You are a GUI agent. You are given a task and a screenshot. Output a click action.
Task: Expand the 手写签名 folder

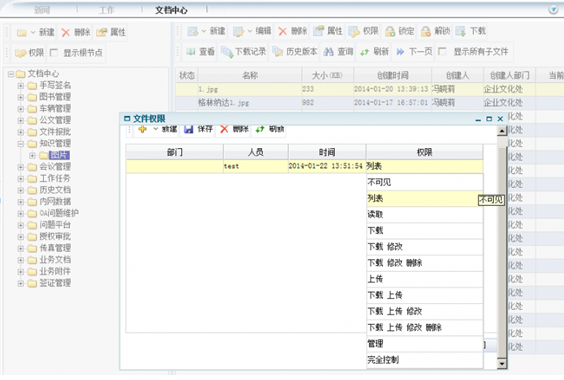click(21, 86)
